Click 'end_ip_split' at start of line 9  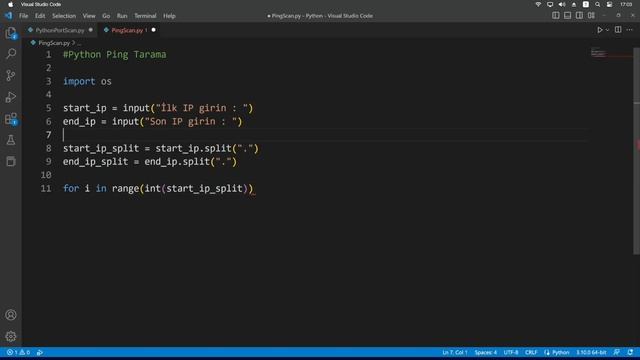point(96,162)
